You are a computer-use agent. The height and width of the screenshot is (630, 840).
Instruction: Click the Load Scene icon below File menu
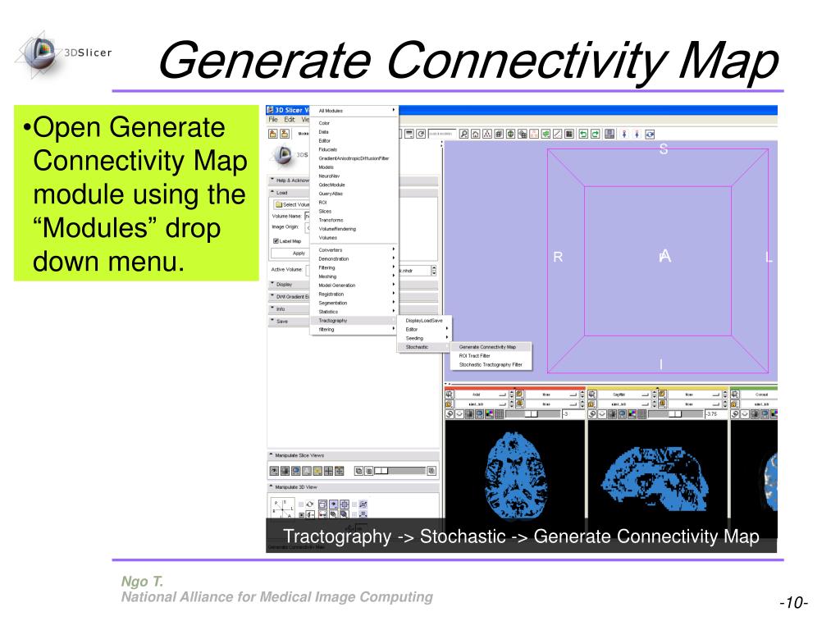click(x=272, y=134)
